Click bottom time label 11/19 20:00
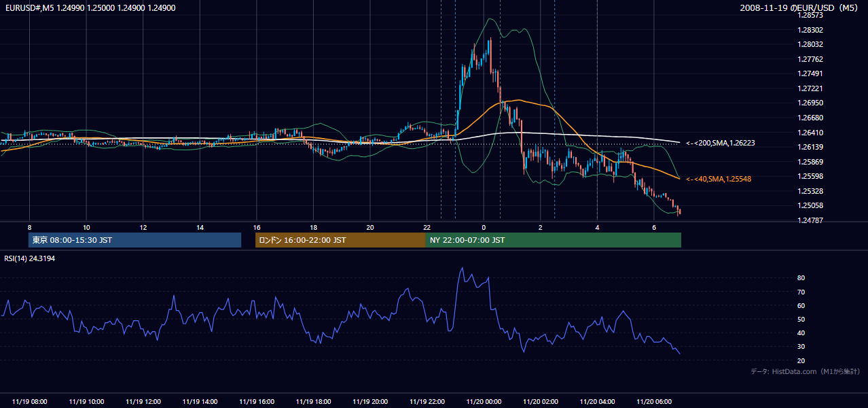The height and width of the screenshot is (408, 868). pyautogui.click(x=370, y=402)
